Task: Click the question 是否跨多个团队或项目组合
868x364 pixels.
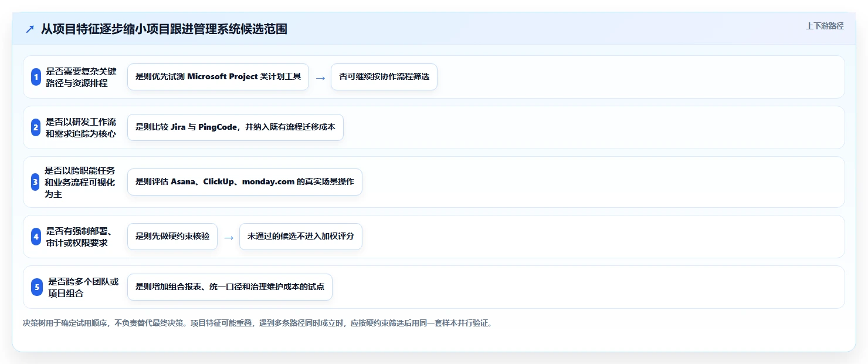Action: tap(83, 287)
